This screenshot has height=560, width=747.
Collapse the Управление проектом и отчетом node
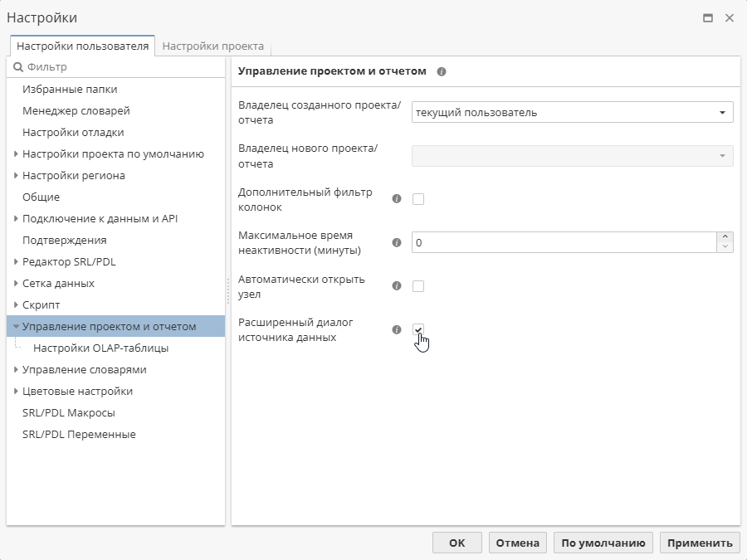pyautogui.click(x=17, y=327)
